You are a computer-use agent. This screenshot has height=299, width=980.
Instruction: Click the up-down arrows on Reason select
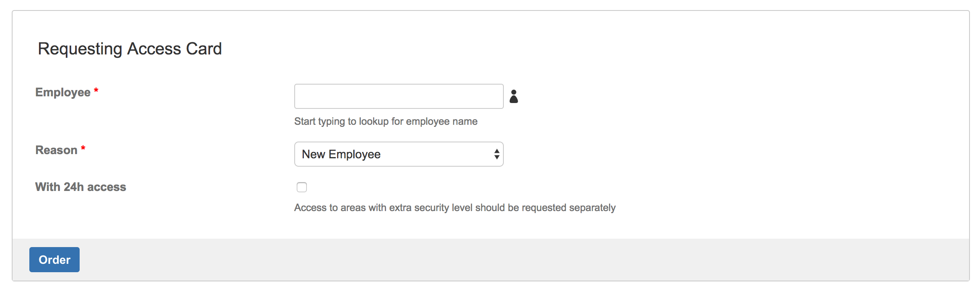click(496, 154)
